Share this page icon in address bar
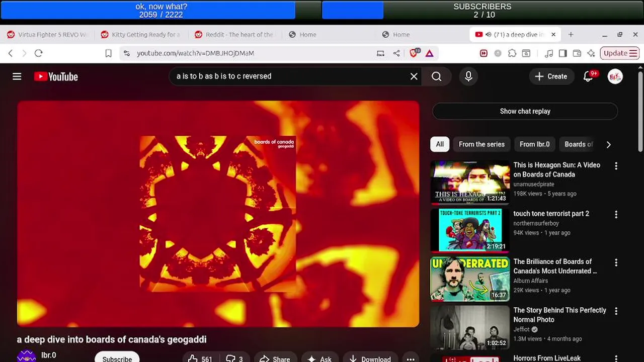The image size is (644, 362). click(x=396, y=53)
